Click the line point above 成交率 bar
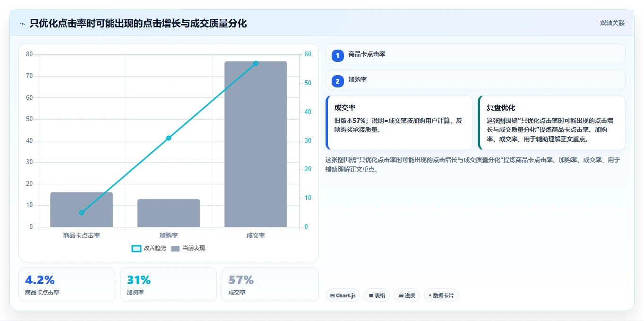 pos(256,63)
